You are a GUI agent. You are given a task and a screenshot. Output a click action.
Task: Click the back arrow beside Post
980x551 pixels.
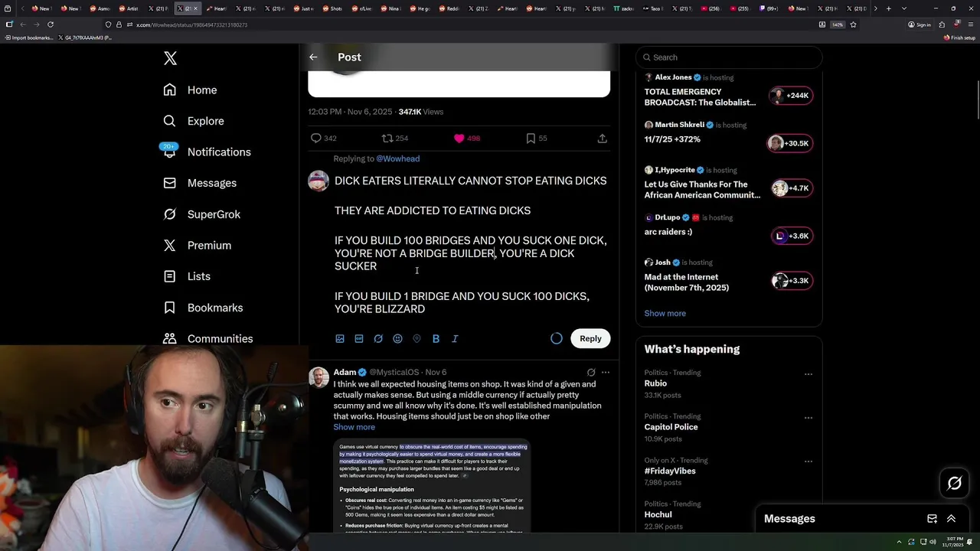313,57
